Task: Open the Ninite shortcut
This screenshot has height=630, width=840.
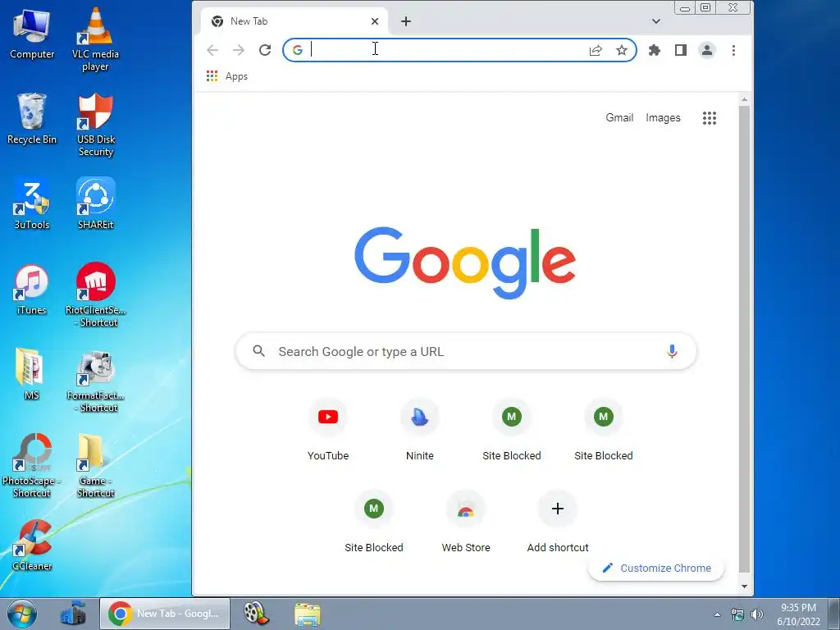Action: point(419,430)
